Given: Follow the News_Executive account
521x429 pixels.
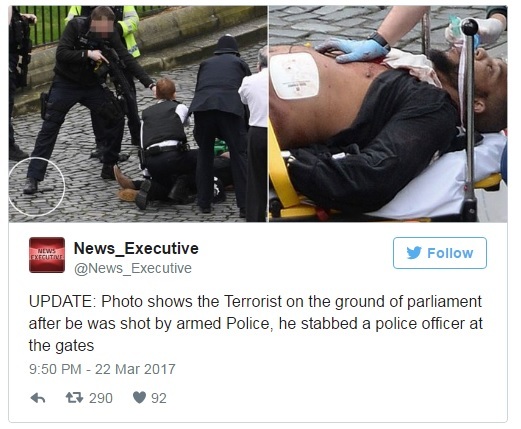Looking at the screenshot, I should coord(440,253).
